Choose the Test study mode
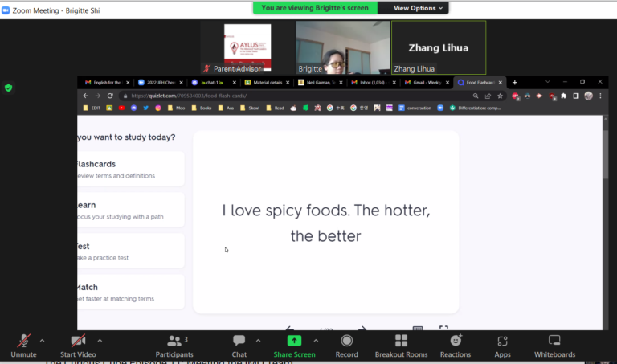Screen dimensions: 617x364 tap(131, 251)
